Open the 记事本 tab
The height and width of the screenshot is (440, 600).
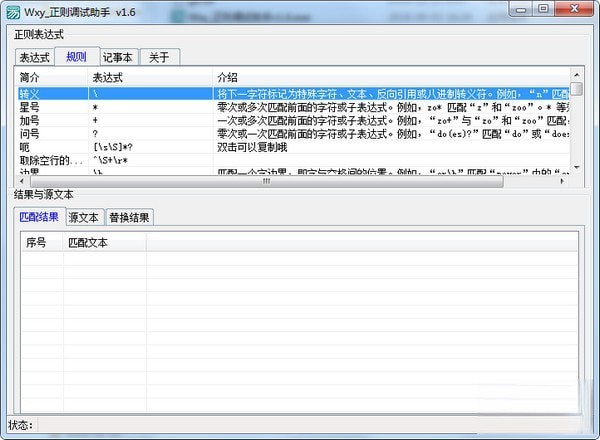tap(118, 57)
